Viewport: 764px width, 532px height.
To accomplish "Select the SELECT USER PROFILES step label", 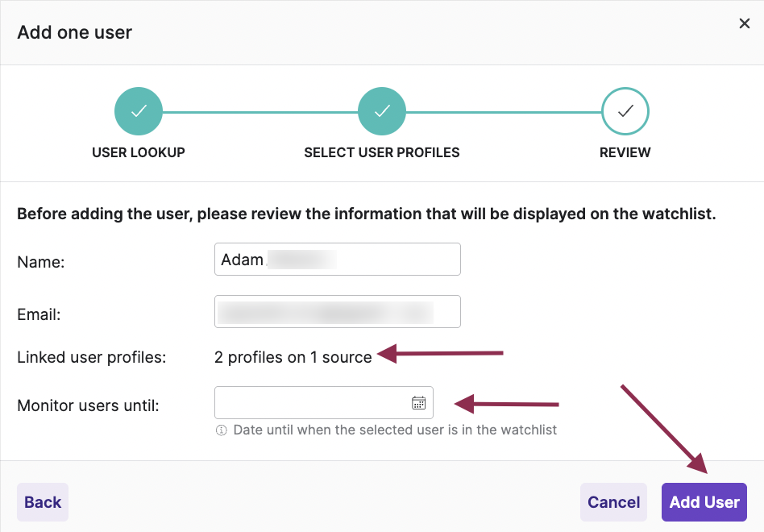I will (382, 152).
